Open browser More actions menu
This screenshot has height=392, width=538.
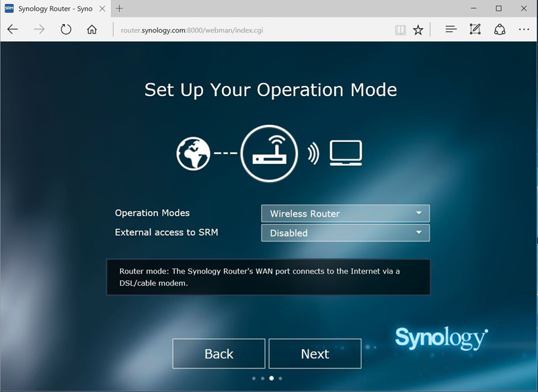[x=524, y=30]
